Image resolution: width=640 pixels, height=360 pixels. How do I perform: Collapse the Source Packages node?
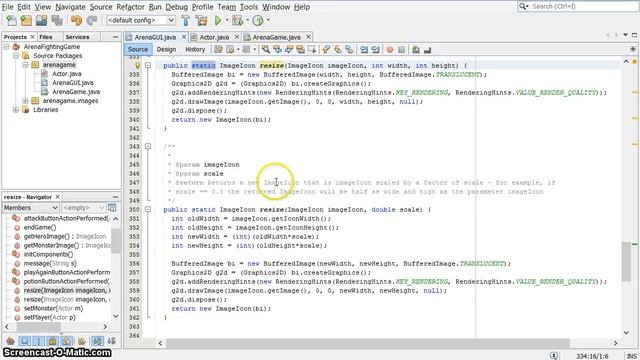16,56
